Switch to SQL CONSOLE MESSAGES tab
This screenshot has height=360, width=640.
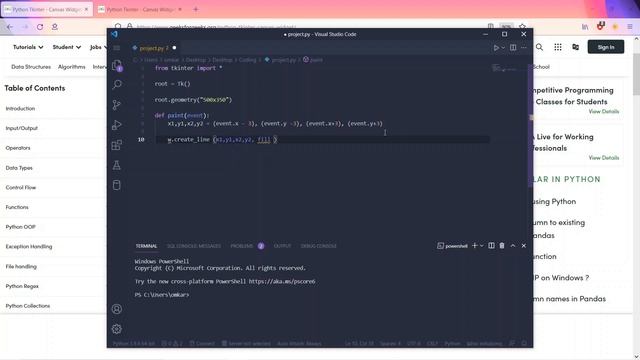click(x=194, y=246)
